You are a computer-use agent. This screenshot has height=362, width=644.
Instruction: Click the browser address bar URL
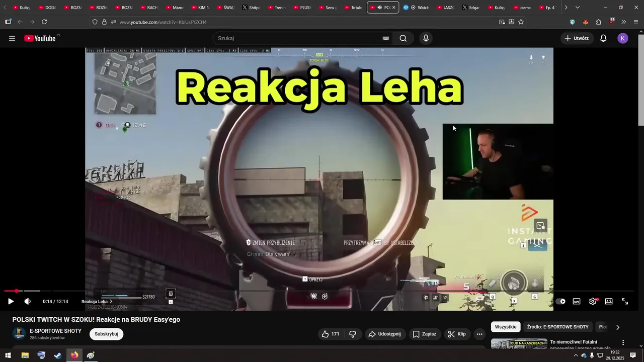163,22
